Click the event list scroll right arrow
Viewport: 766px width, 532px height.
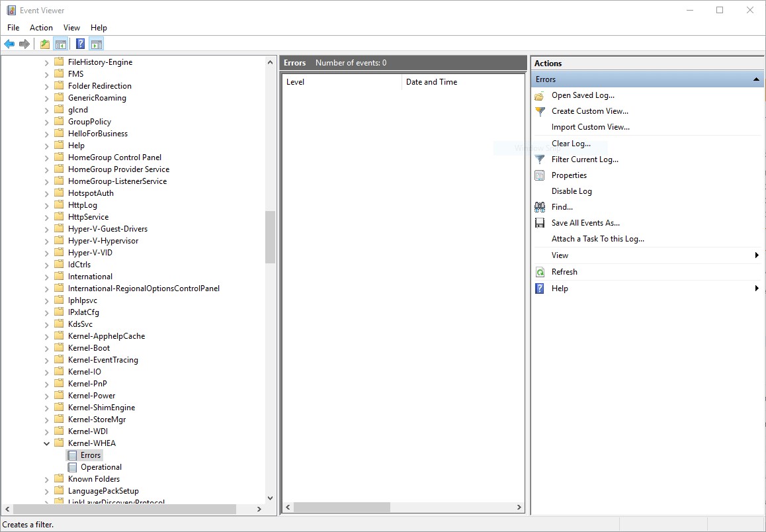tap(519, 508)
